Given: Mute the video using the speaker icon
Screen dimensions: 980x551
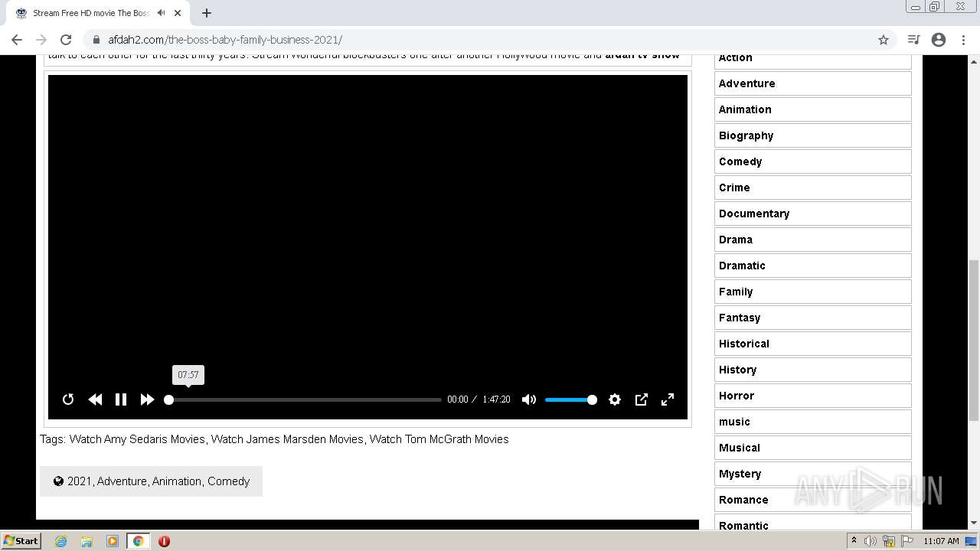Looking at the screenshot, I should point(529,399).
